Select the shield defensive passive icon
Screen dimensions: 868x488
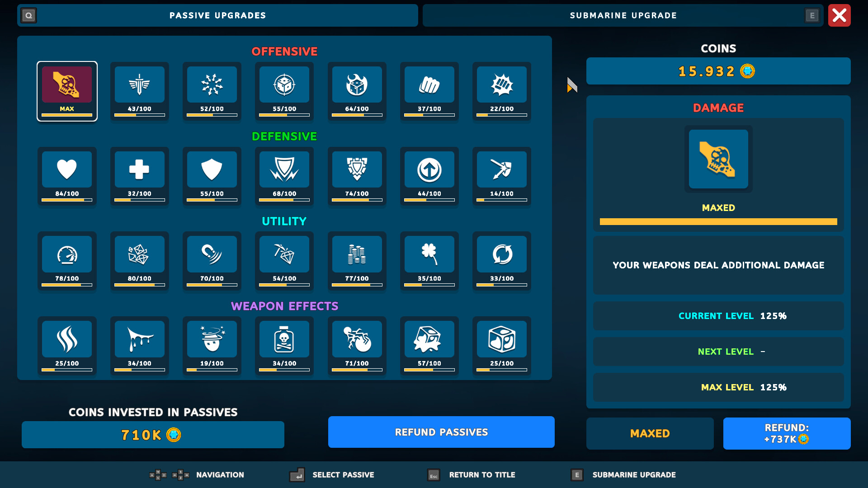[212, 169]
